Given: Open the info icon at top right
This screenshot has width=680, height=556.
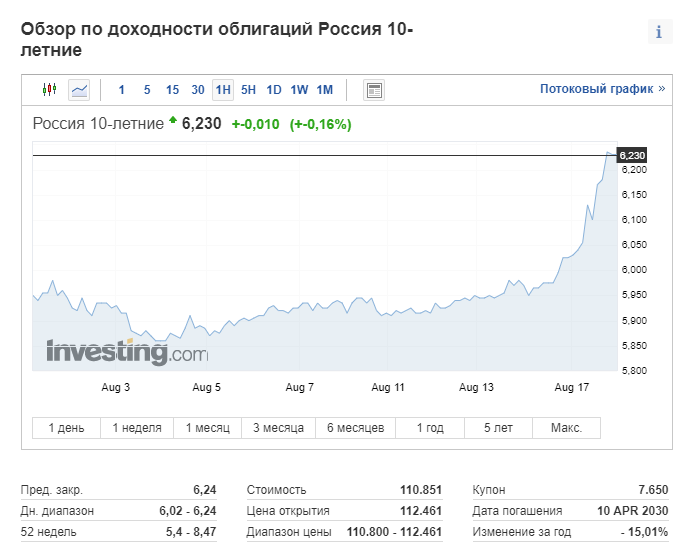Looking at the screenshot, I should click(659, 32).
